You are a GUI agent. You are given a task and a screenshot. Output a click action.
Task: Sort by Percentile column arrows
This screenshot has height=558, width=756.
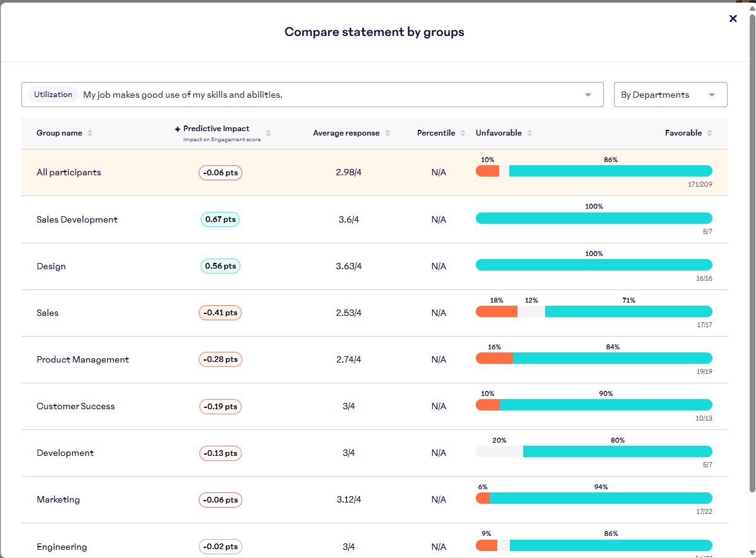point(463,133)
